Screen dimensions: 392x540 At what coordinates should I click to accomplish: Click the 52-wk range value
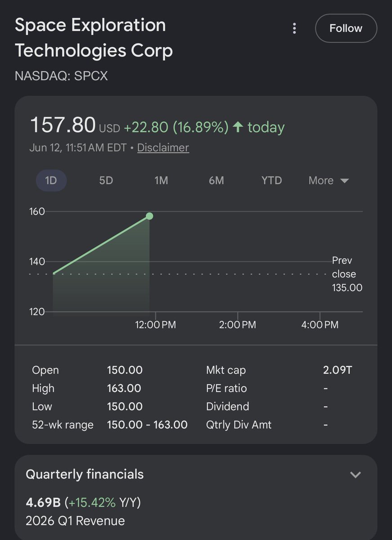coord(147,424)
